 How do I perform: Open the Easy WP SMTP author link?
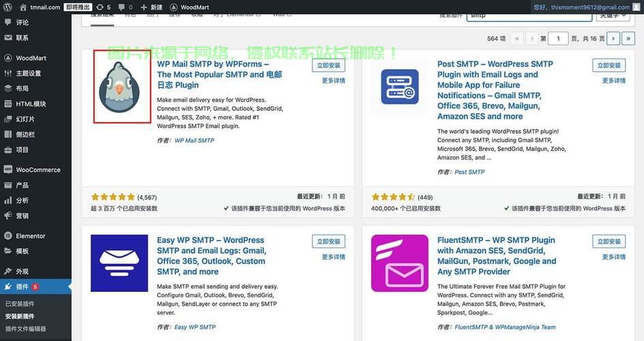click(x=194, y=327)
